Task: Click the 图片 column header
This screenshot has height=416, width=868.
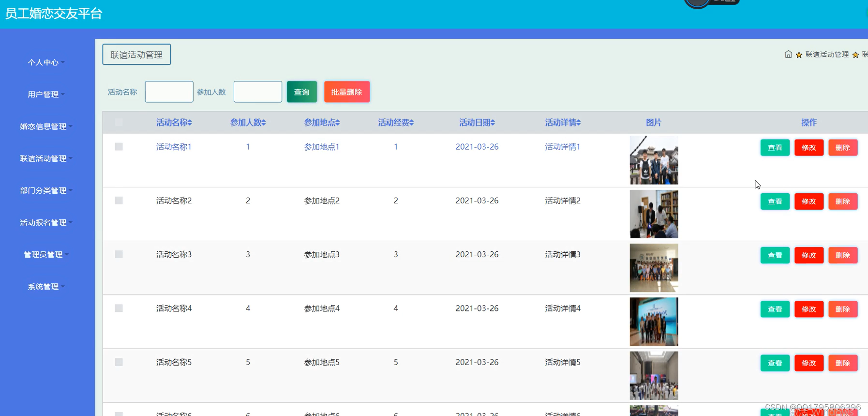Action: click(654, 123)
